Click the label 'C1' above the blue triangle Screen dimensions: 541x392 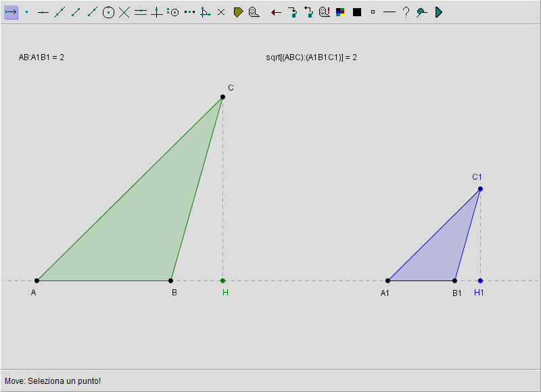pos(477,177)
